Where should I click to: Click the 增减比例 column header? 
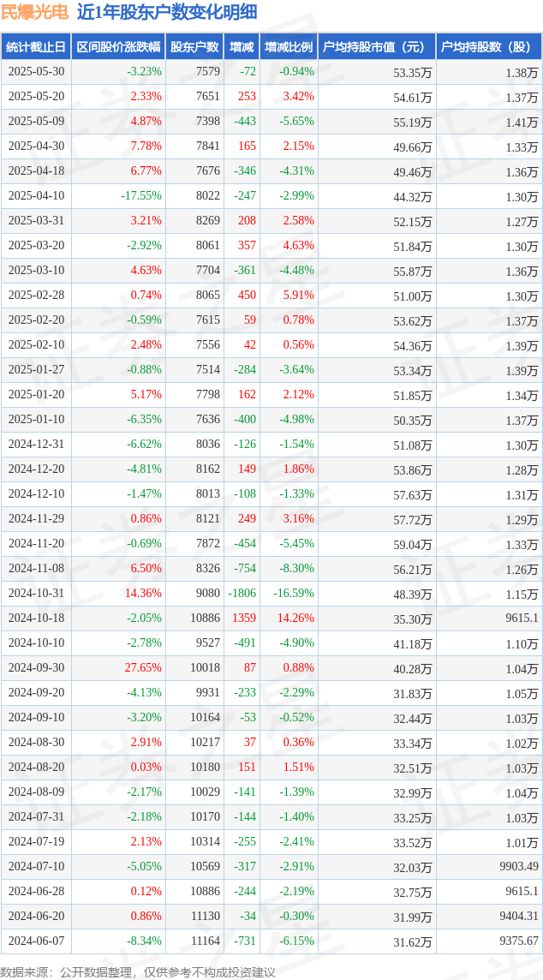tap(289, 47)
